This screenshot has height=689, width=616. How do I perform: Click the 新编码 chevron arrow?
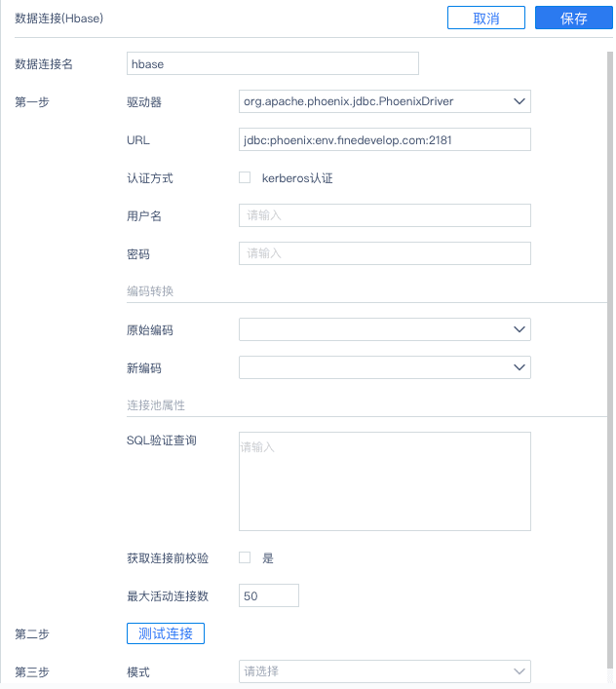point(519,367)
